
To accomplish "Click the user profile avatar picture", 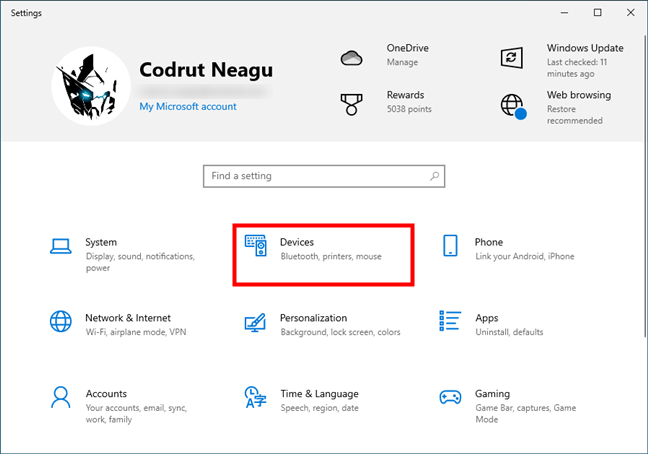I will point(91,86).
